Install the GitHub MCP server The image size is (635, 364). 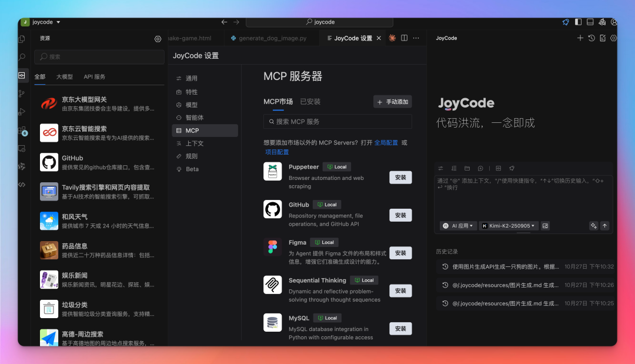400,215
